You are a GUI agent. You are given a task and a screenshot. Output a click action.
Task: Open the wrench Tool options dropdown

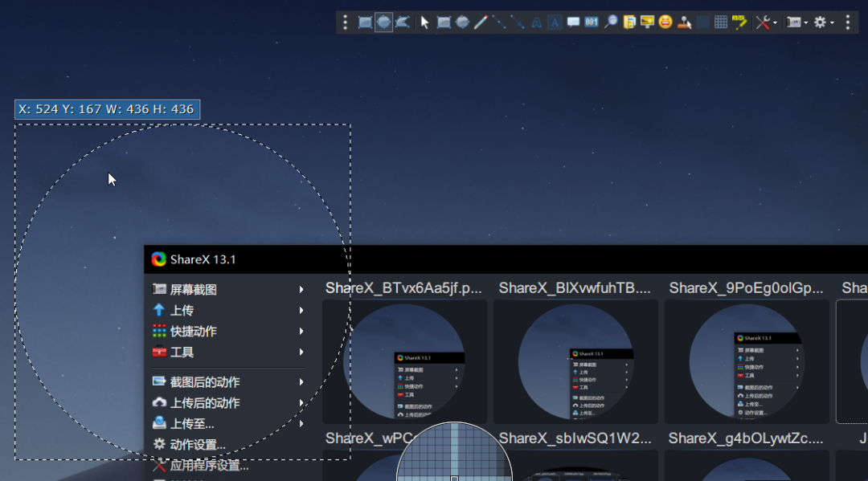pyautogui.click(x=767, y=22)
